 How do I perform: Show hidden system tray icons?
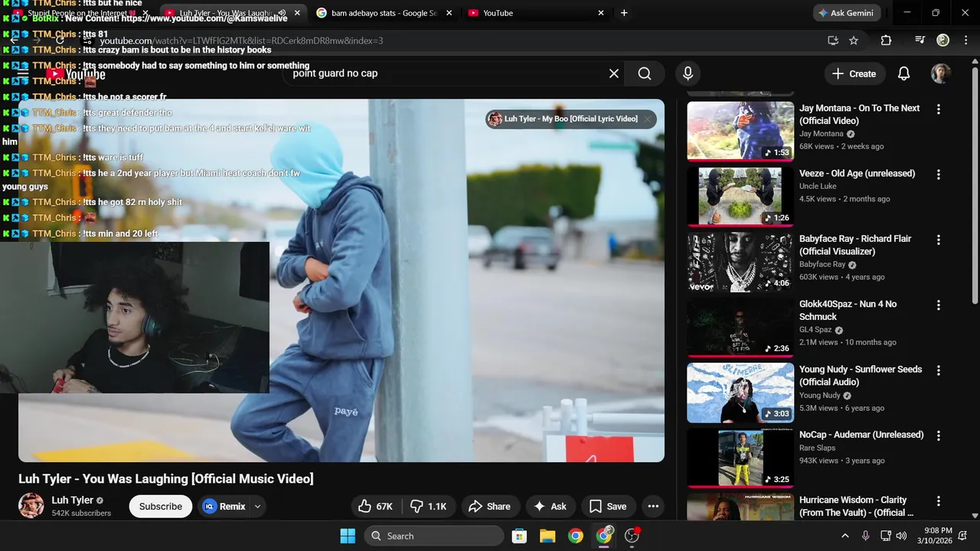(x=844, y=536)
